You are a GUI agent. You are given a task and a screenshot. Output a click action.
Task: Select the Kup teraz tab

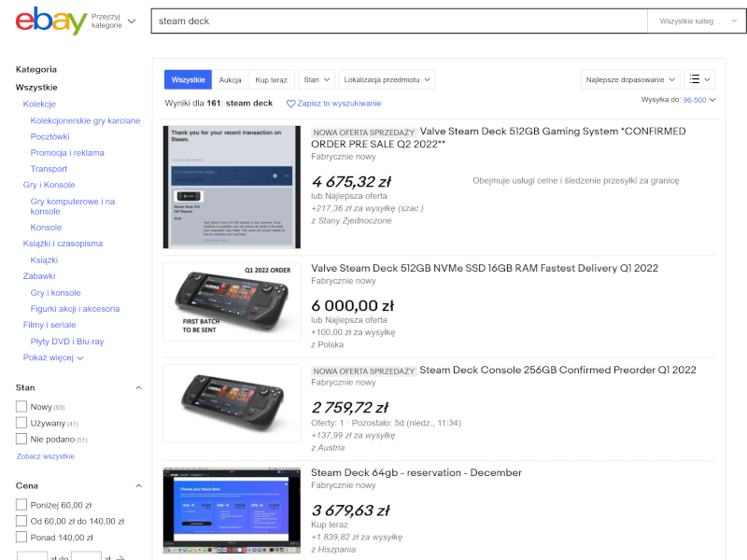(x=273, y=79)
